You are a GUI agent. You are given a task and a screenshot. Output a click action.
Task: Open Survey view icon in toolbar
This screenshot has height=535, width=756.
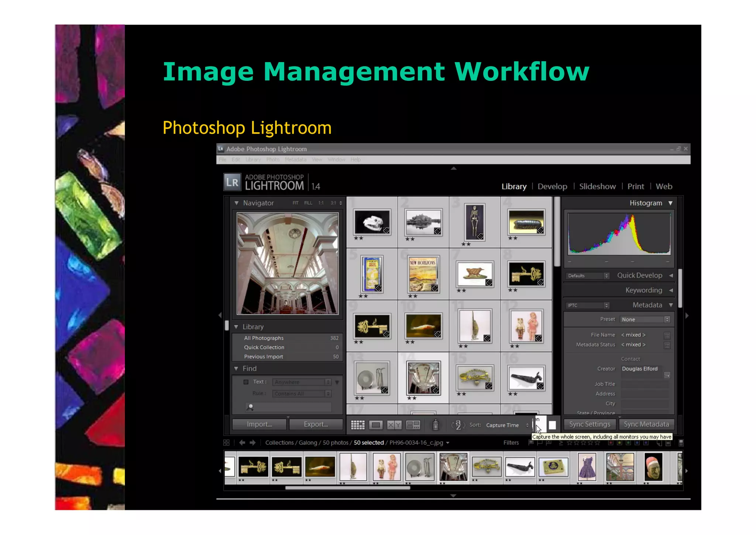(413, 425)
